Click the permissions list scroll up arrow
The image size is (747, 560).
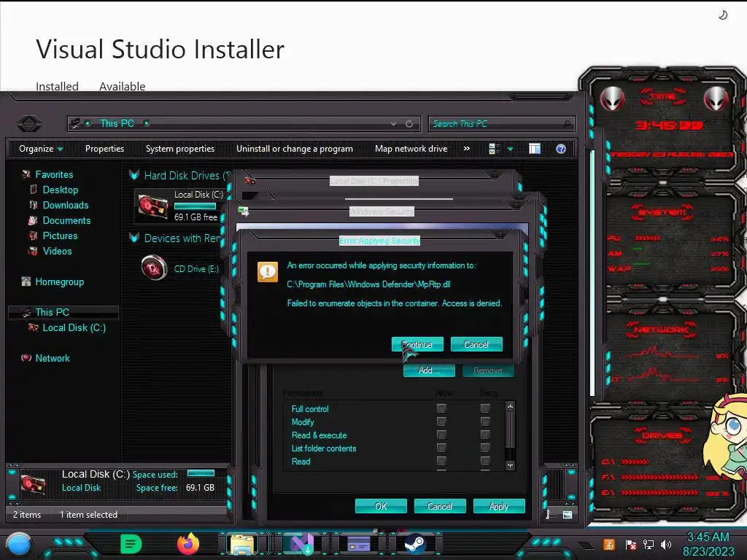click(510, 406)
